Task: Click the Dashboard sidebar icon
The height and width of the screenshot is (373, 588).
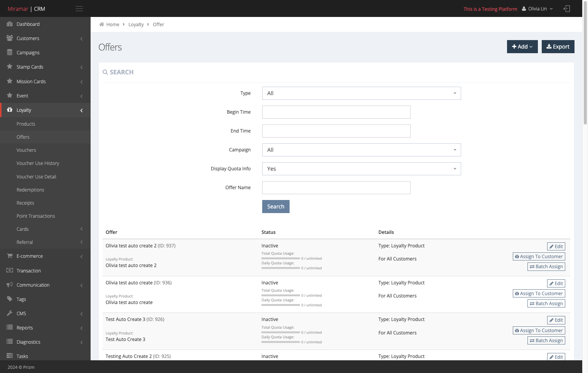Action: pos(10,24)
